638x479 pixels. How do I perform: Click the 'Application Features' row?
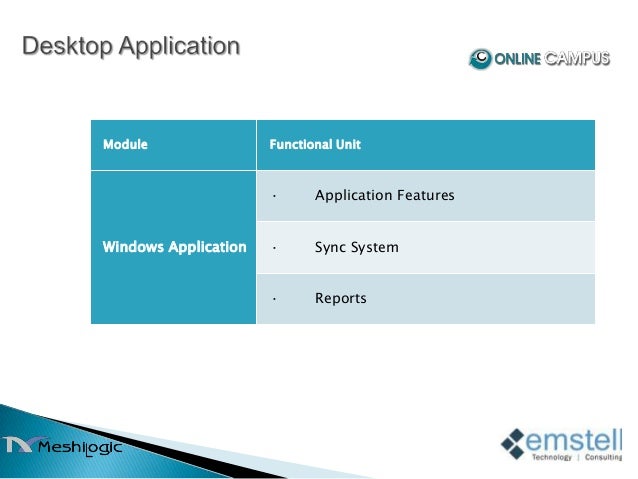coord(426,196)
